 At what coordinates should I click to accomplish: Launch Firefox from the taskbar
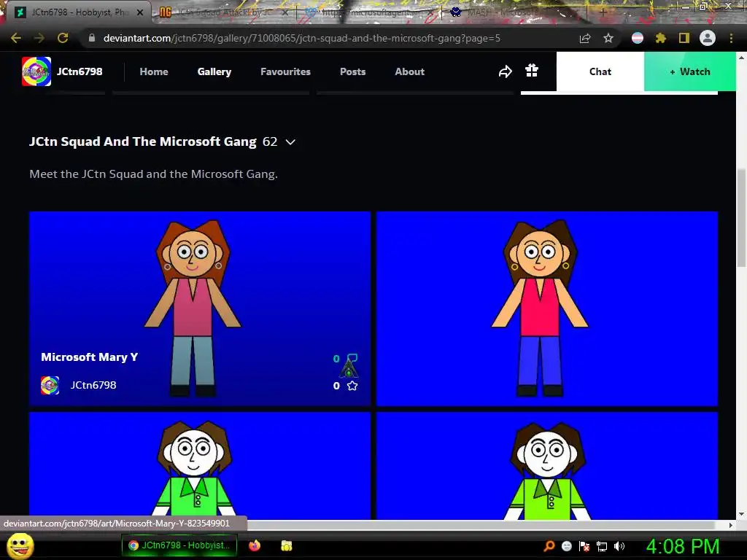coord(255,545)
